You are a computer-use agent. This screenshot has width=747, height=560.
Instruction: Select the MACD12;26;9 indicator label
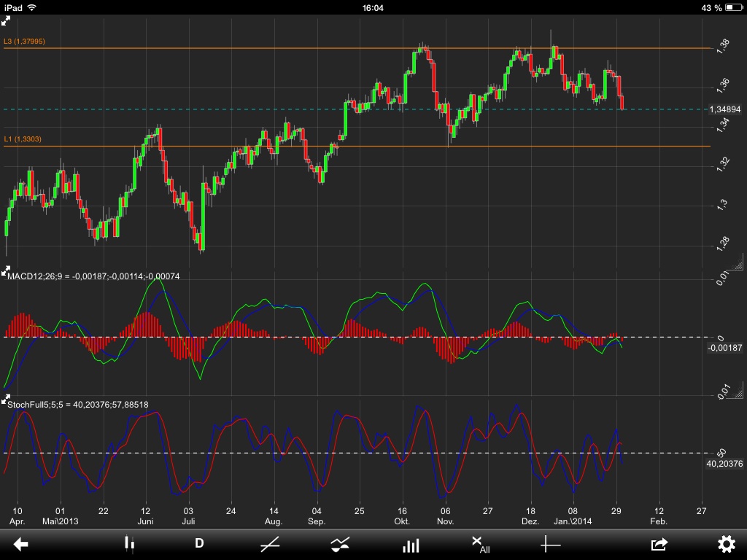click(93, 277)
